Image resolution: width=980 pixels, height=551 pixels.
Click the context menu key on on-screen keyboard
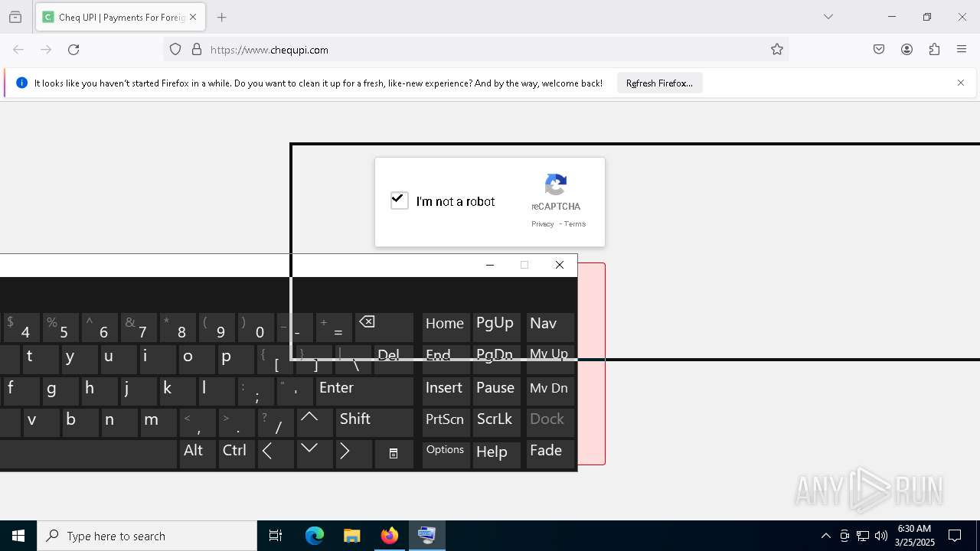pyautogui.click(x=394, y=454)
